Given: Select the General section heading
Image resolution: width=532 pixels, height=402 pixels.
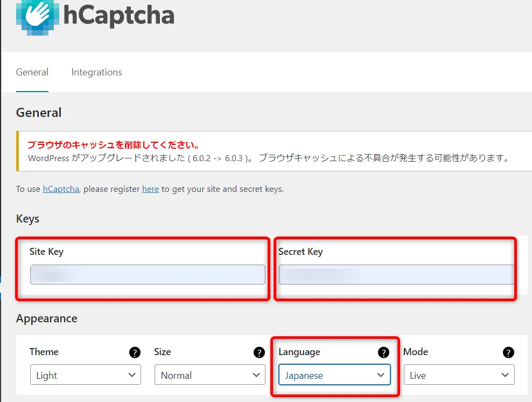Looking at the screenshot, I should tap(39, 113).
